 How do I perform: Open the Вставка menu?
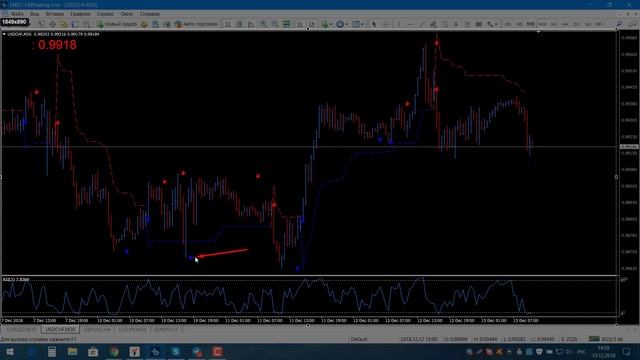point(54,14)
